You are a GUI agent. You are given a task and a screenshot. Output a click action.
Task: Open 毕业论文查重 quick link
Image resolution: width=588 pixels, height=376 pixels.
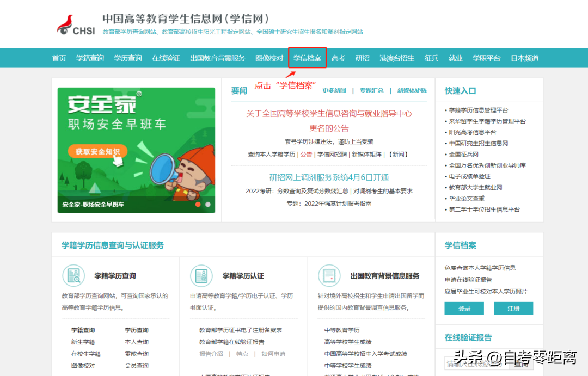click(467, 198)
